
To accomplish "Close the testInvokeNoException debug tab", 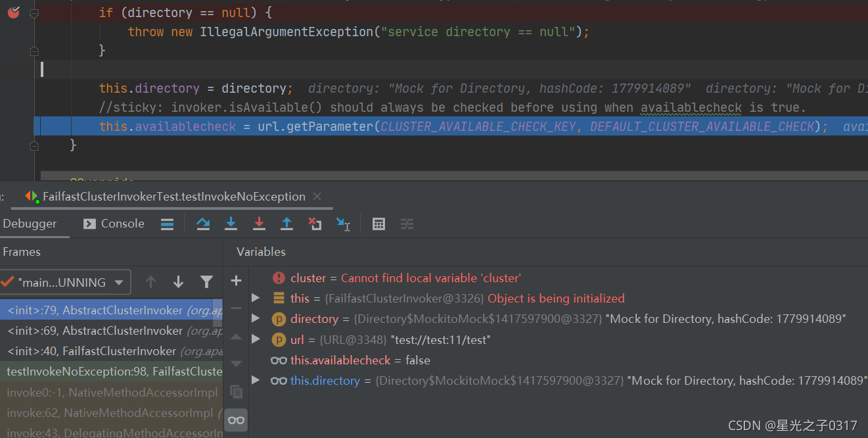I will point(317,197).
